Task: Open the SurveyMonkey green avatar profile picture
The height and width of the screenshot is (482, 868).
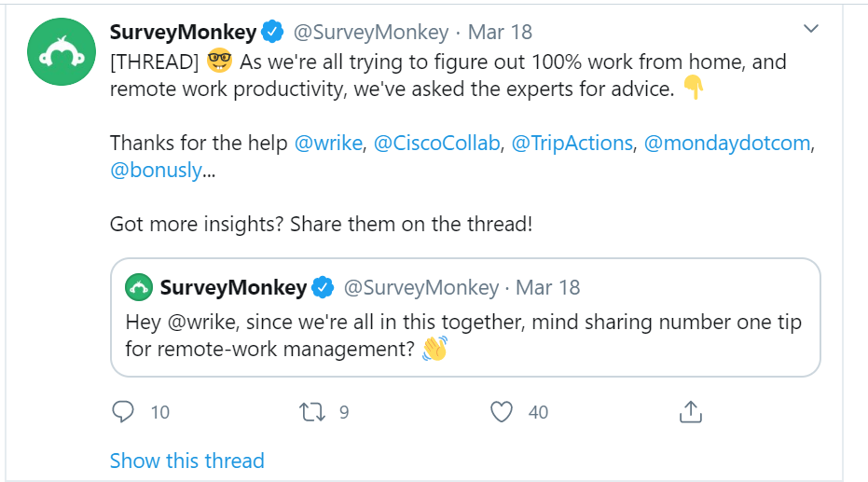Action: point(62,52)
